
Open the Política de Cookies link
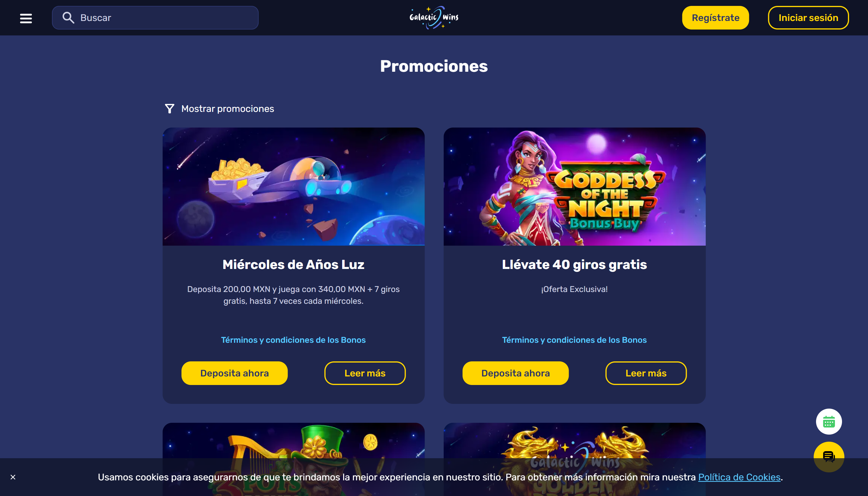(x=739, y=477)
